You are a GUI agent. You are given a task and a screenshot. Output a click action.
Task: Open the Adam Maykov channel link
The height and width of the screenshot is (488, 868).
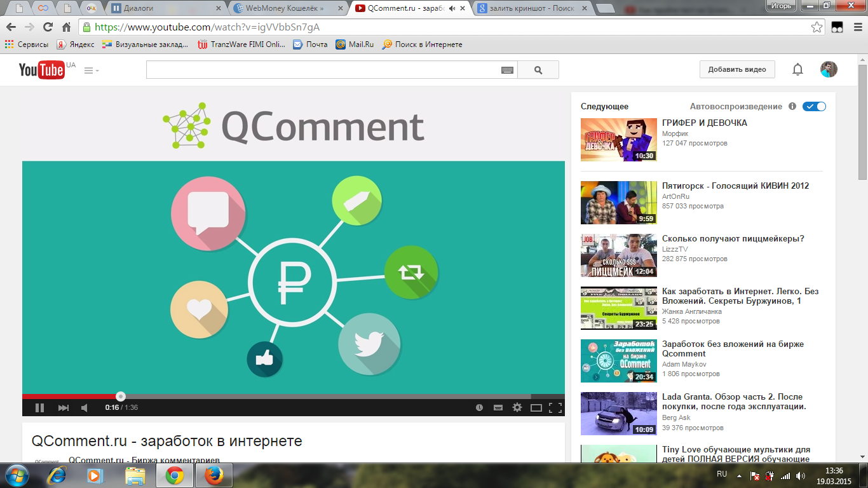pyautogui.click(x=684, y=364)
